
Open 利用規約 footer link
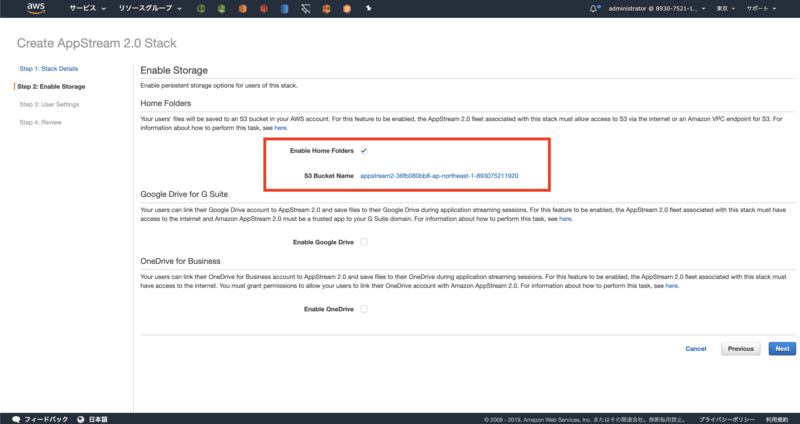coord(778,419)
